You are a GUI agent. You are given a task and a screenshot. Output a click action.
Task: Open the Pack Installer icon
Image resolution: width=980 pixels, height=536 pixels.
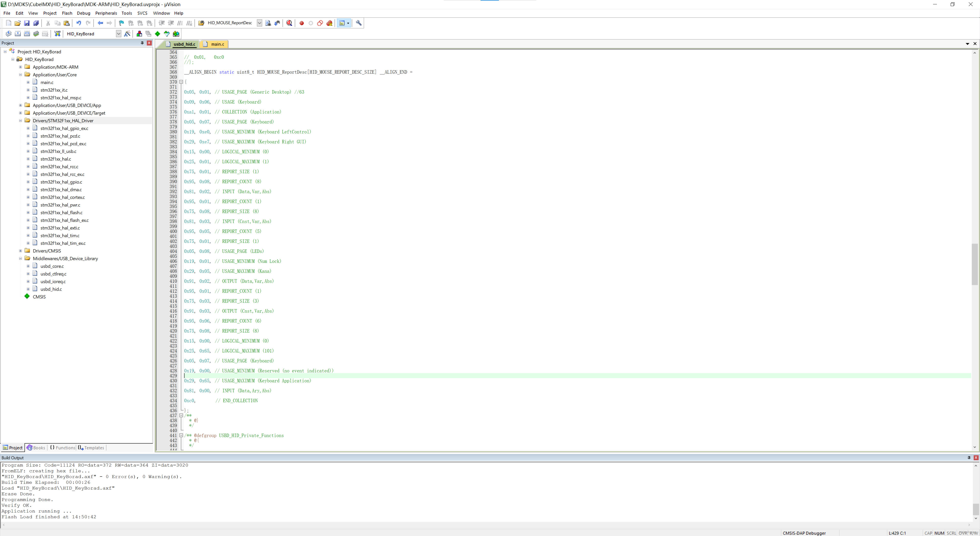pos(176,34)
